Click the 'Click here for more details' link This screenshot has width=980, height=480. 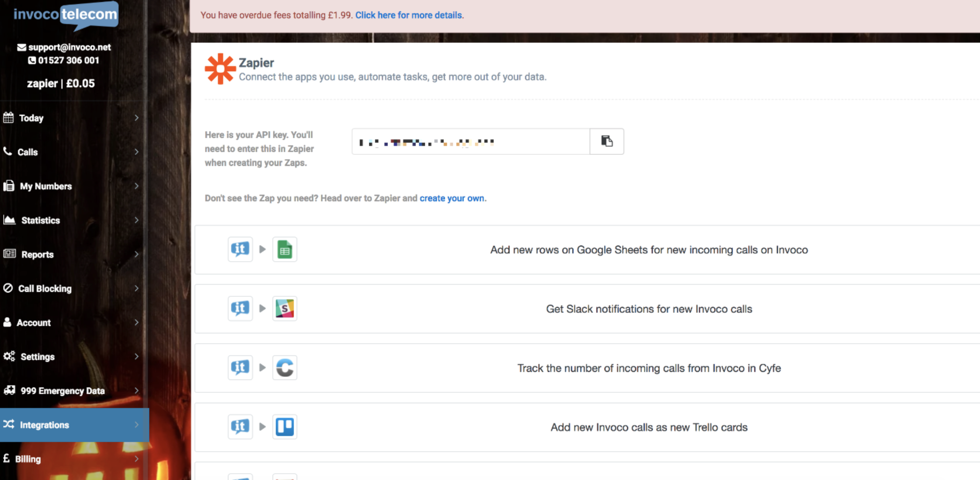(409, 15)
